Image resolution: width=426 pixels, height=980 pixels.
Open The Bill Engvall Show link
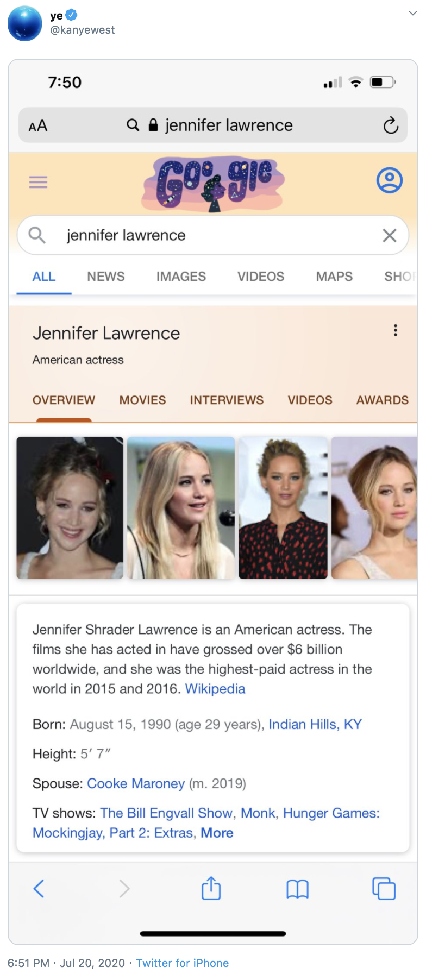pos(166,813)
